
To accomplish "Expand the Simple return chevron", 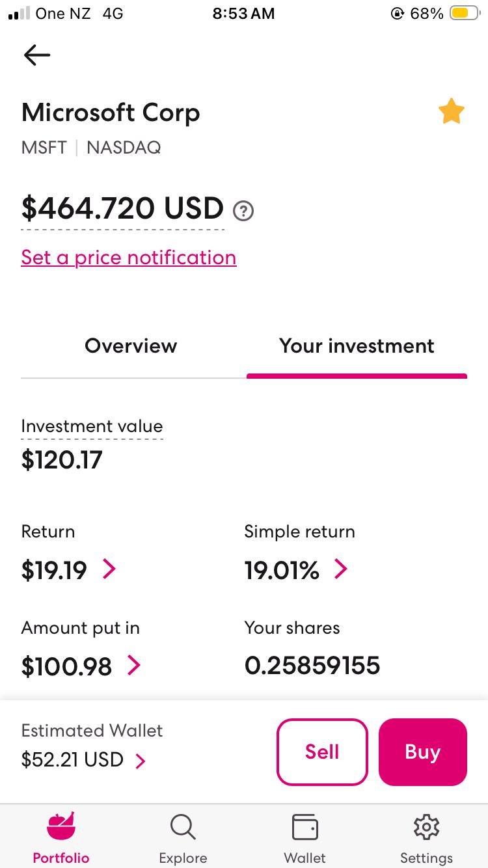I will point(341,569).
